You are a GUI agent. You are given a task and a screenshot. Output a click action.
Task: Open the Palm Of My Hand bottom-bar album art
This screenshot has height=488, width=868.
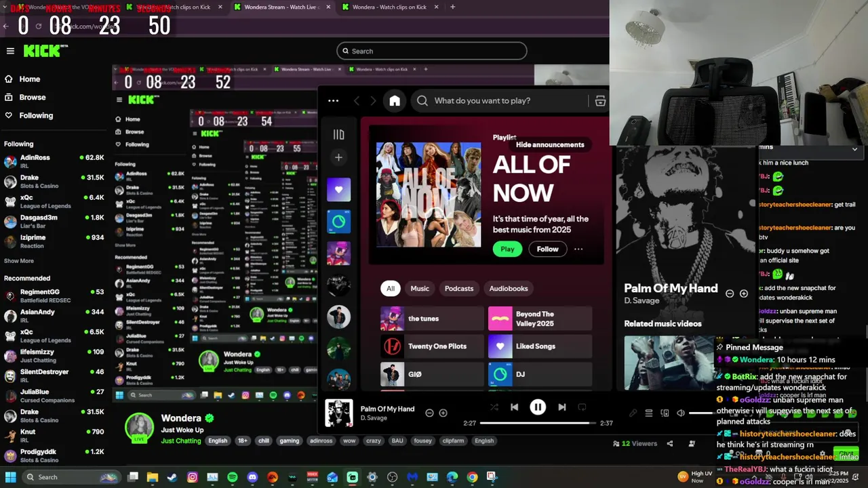338,413
